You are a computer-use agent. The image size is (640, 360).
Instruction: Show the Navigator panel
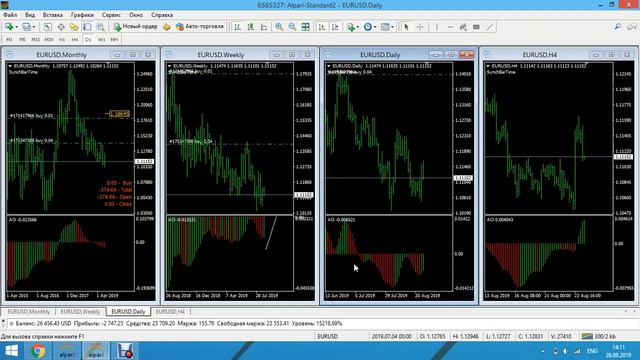point(74,27)
